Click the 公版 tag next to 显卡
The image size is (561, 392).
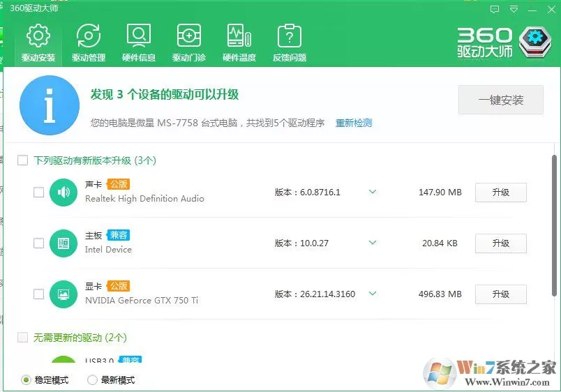119,286
